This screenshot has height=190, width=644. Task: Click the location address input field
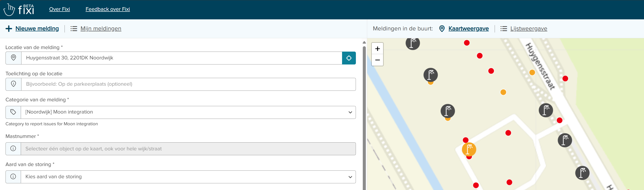coord(181,58)
